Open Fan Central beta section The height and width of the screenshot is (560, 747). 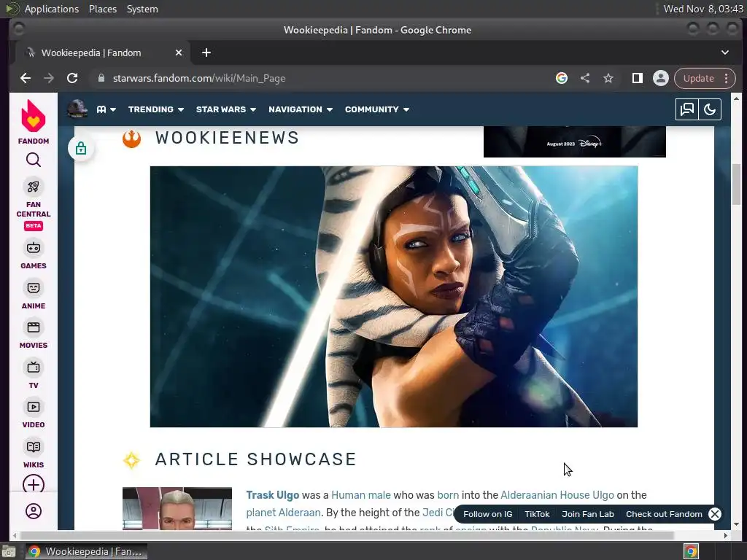pos(34,204)
